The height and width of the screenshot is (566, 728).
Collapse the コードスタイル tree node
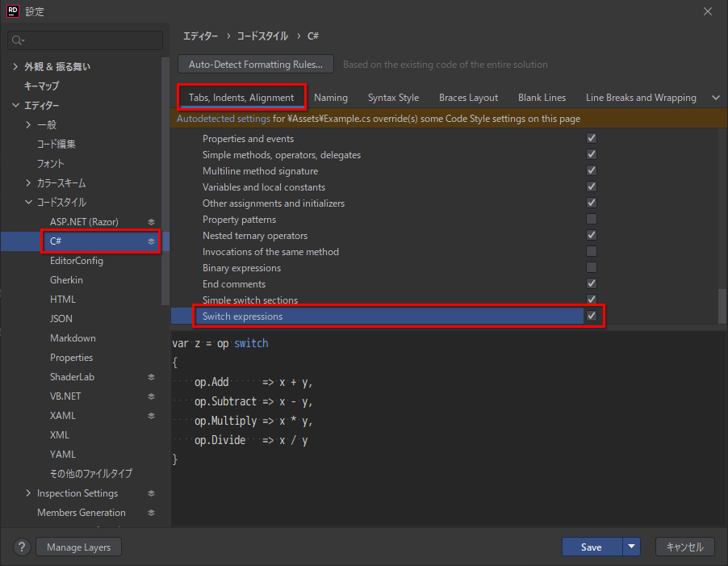pyautogui.click(x=28, y=203)
